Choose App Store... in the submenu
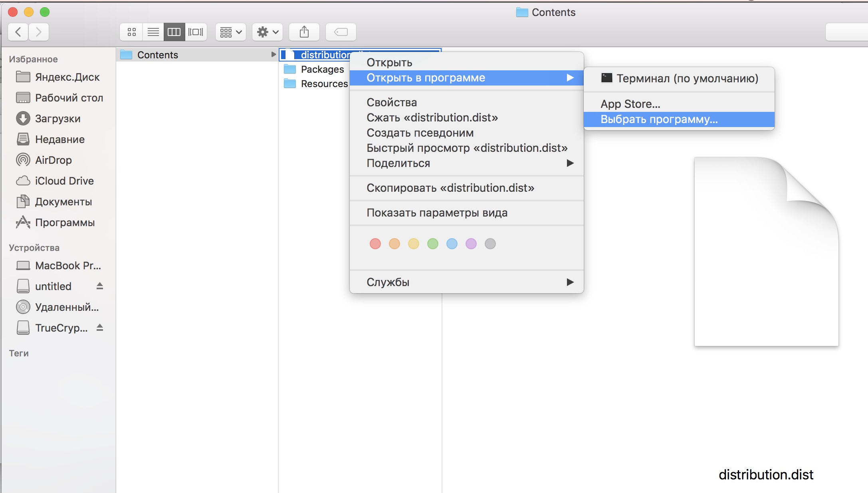The width and height of the screenshot is (868, 493). [x=679, y=104]
